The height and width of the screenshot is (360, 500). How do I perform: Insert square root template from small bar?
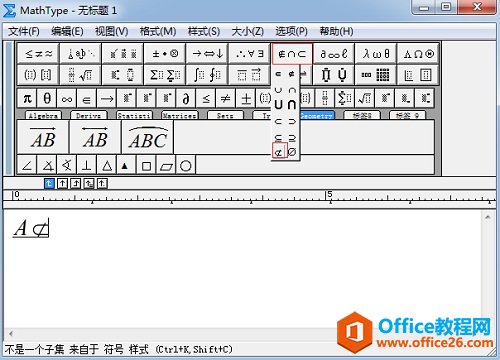click(365, 98)
